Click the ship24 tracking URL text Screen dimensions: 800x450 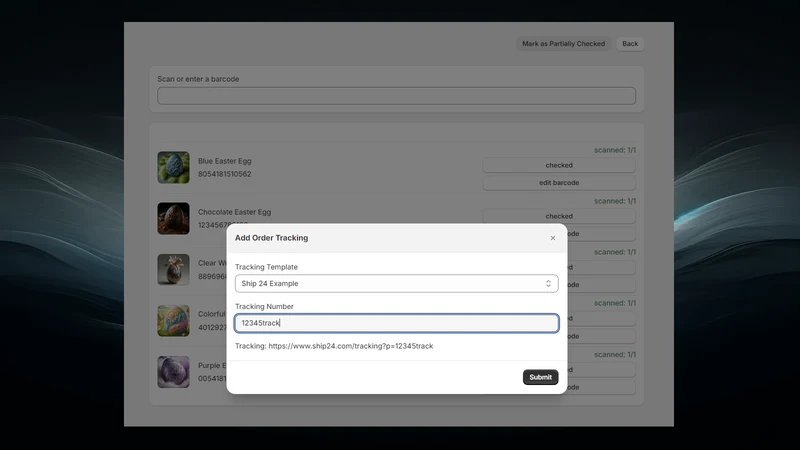[351, 346]
